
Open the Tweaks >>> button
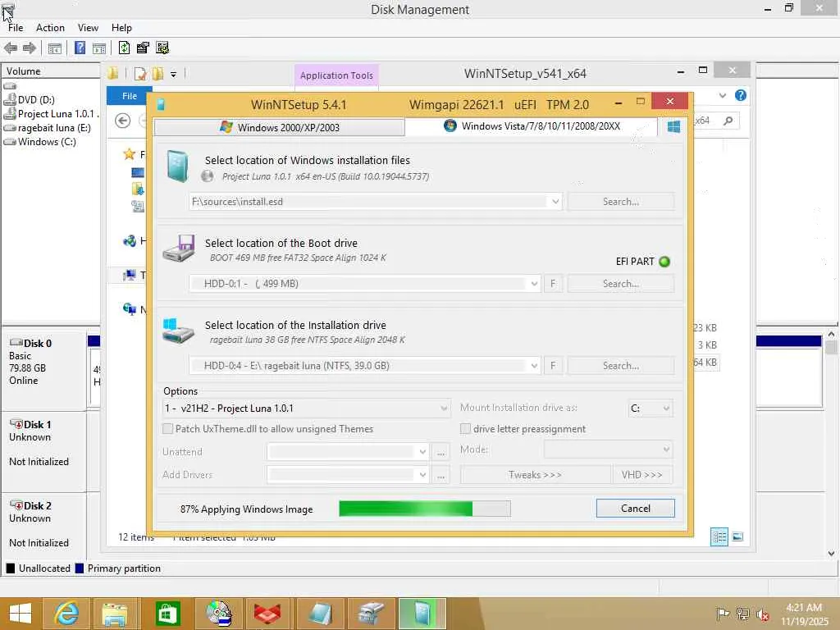pyautogui.click(x=535, y=475)
